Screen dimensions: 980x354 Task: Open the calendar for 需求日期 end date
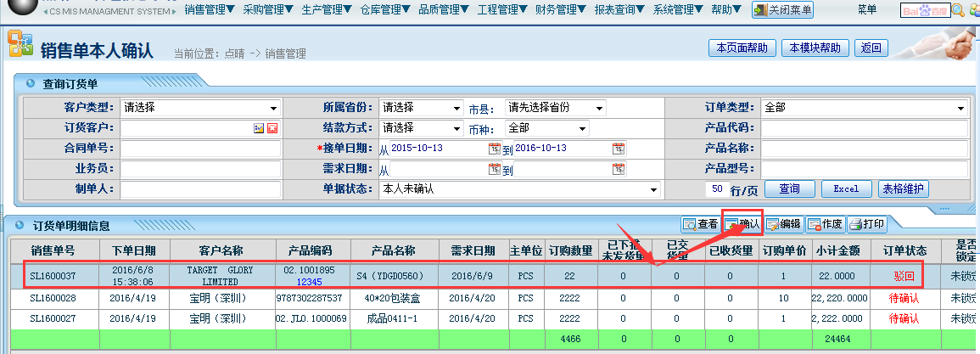point(619,169)
